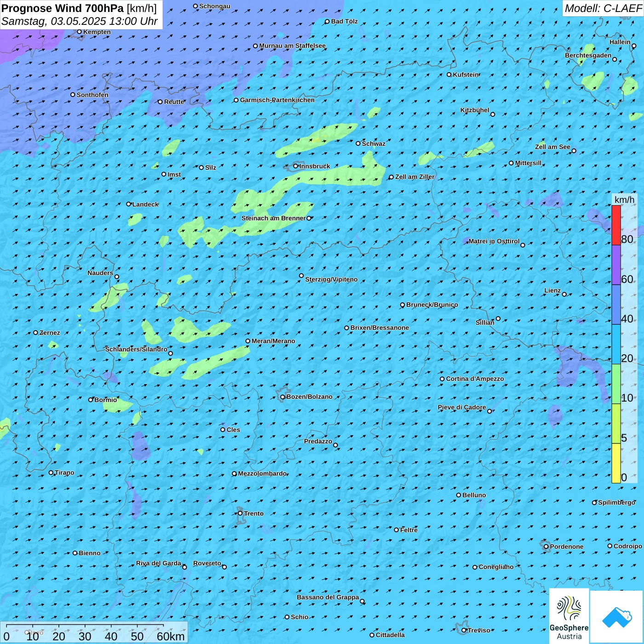This screenshot has width=644, height=644.
Task: Click the Belluno location dot
Action: (459, 495)
